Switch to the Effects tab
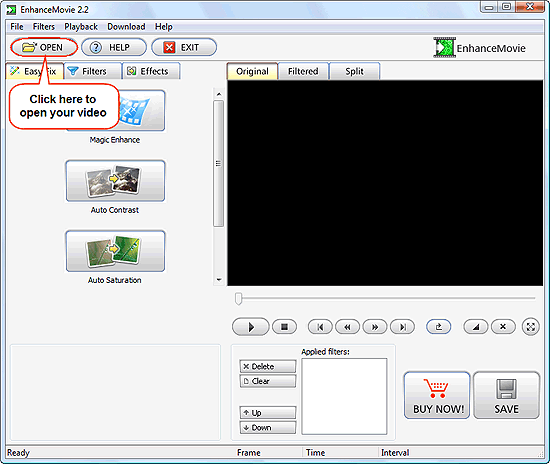 point(151,71)
